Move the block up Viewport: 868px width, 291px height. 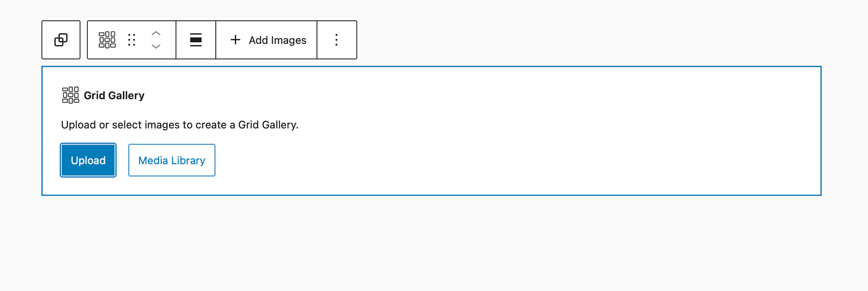[156, 33]
